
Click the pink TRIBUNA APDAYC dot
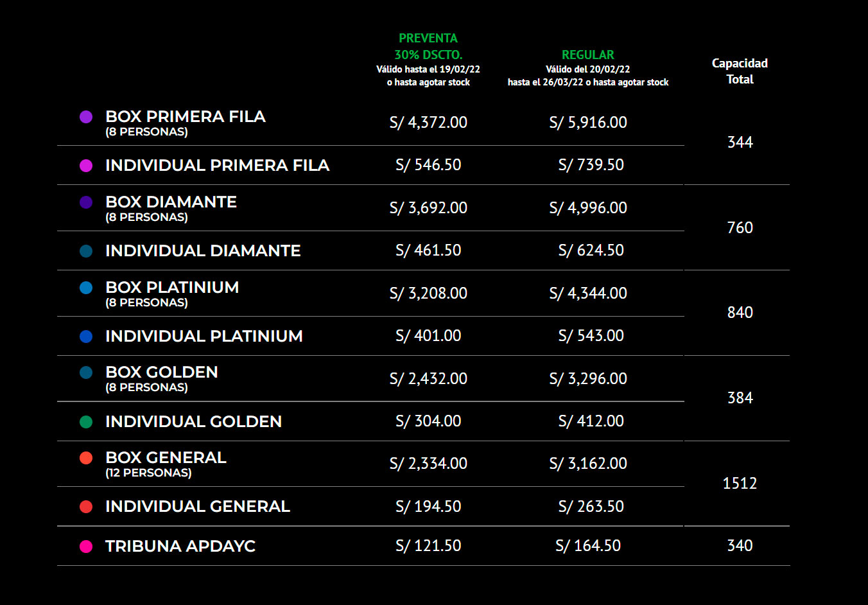[x=86, y=547]
